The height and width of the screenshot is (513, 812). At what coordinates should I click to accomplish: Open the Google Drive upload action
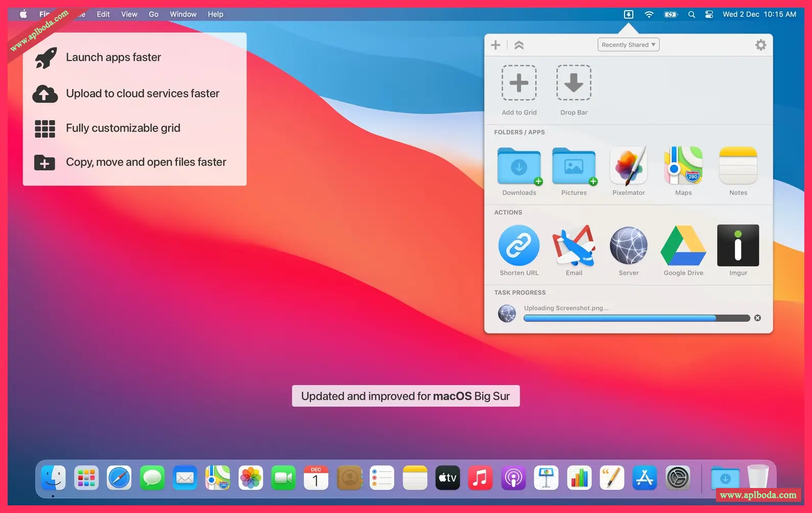683,246
